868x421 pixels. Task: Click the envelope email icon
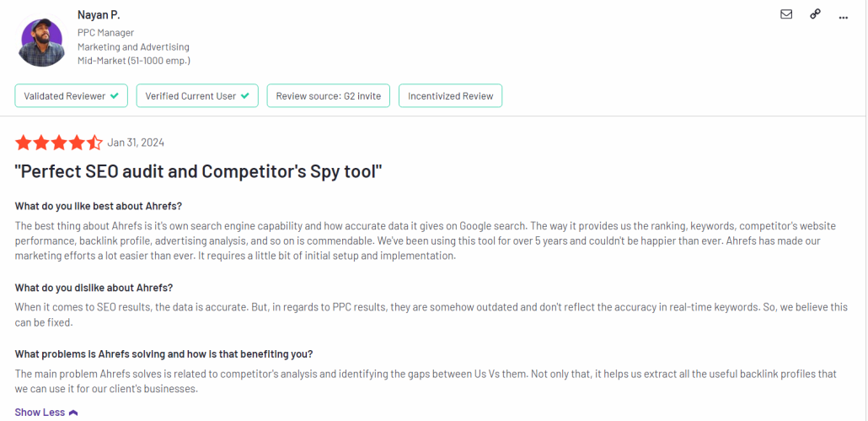pos(786,13)
